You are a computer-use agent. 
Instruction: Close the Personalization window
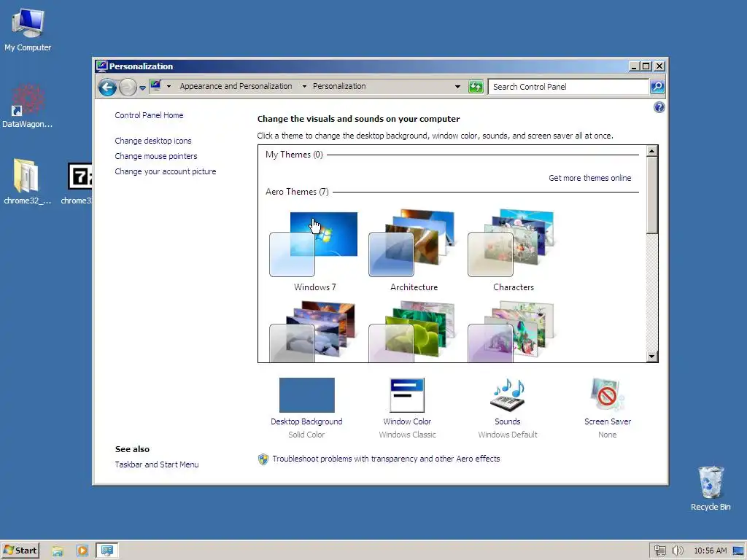pos(659,66)
